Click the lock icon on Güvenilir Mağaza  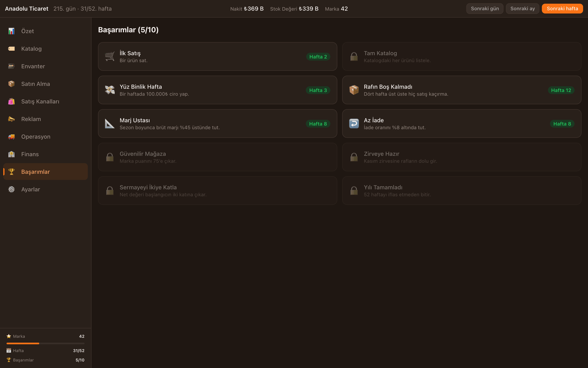110,157
